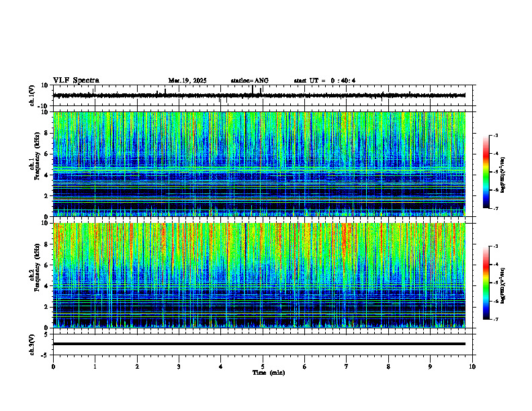Click the "start UT = 0:40:4" header text
The height and width of the screenshot is (411, 532).
click(x=324, y=81)
